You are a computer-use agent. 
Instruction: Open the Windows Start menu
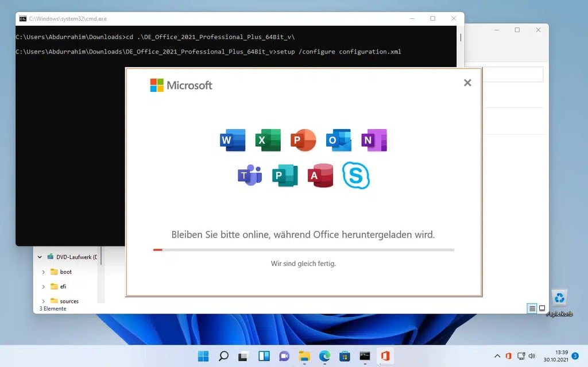[x=203, y=356]
